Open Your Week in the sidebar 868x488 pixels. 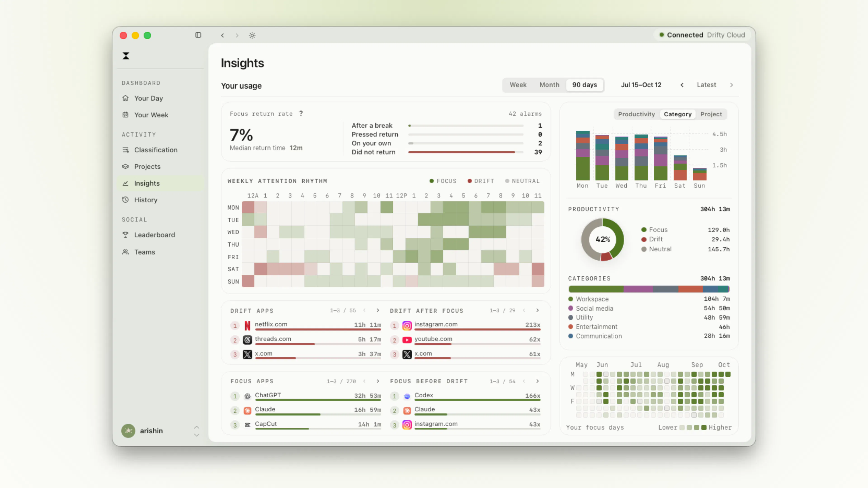click(161, 115)
